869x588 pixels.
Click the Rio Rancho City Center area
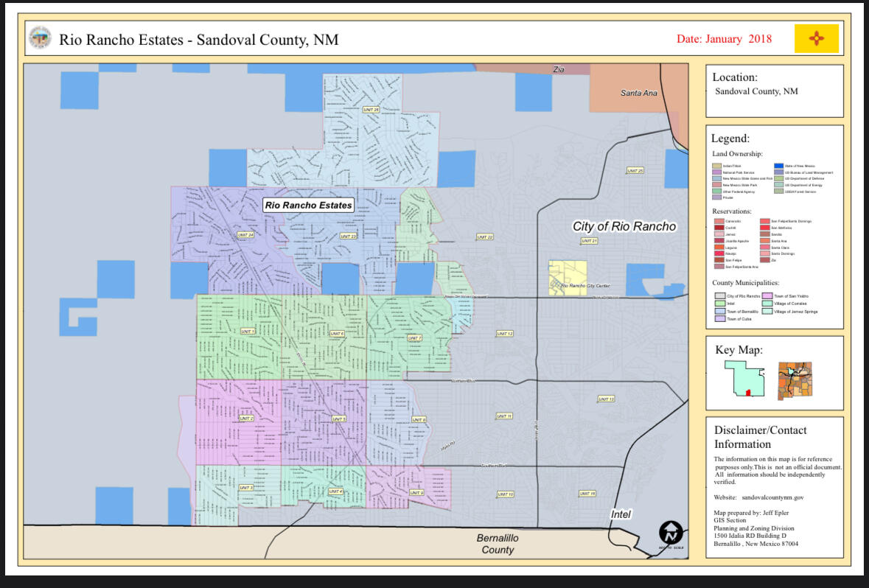568,278
